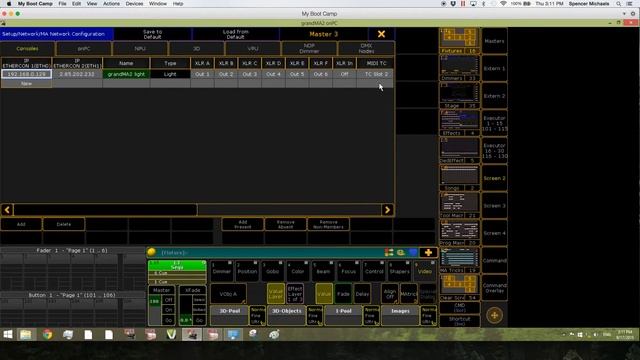Image resolution: width=640 pixels, height=360 pixels.
Task: Click Load from Default button
Action: [x=236, y=34]
